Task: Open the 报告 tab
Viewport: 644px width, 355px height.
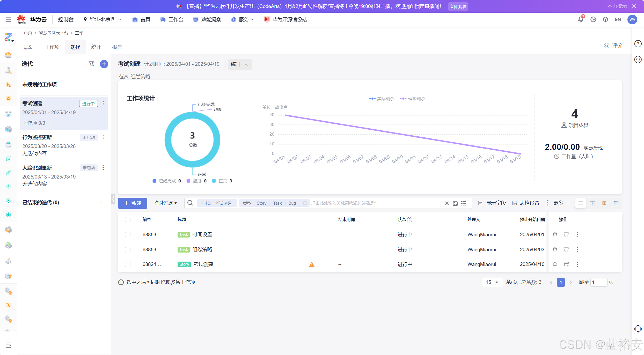Action: pyautogui.click(x=117, y=47)
